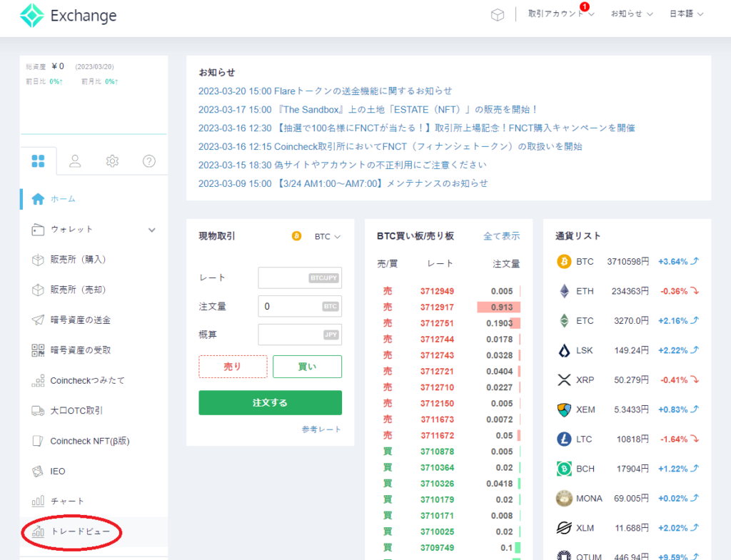Open トレードビュー in the sidebar
Viewport: 731px width, 560px height.
point(79,531)
